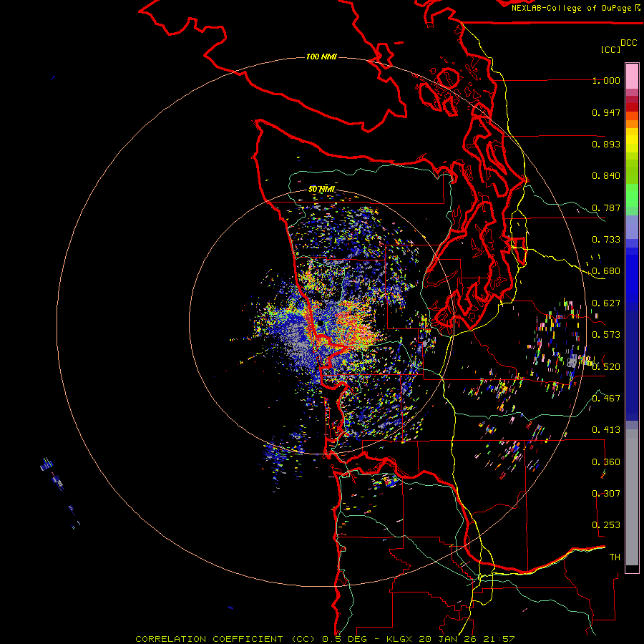
Task: Click the 0.680 scale value
Action: pyautogui.click(x=606, y=271)
